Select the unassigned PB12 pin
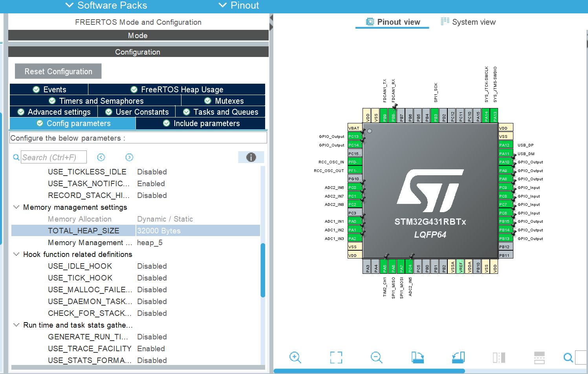The width and height of the screenshot is (588, 374). click(506, 247)
